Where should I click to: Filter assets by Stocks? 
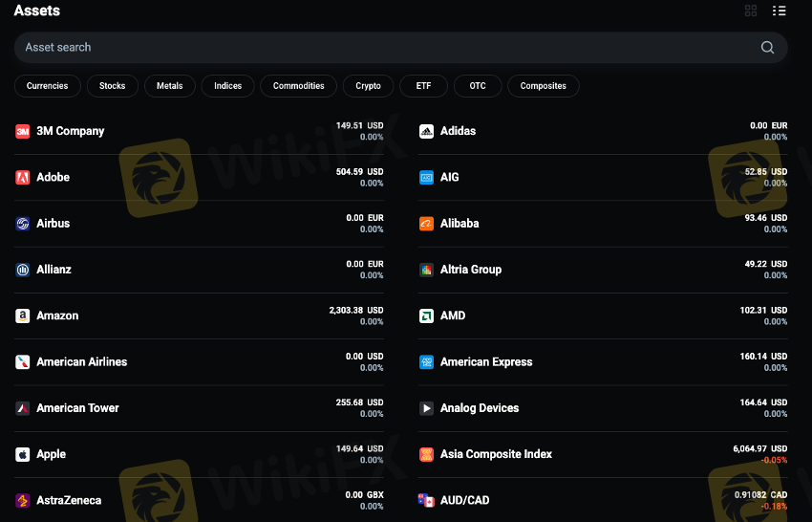(x=113, y=86)
